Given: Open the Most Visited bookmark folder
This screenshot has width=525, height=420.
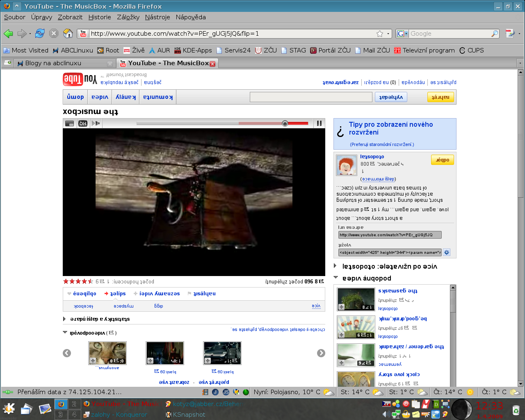Looking at the screenshot, I should pyautogui.click(x=26, y=50).
